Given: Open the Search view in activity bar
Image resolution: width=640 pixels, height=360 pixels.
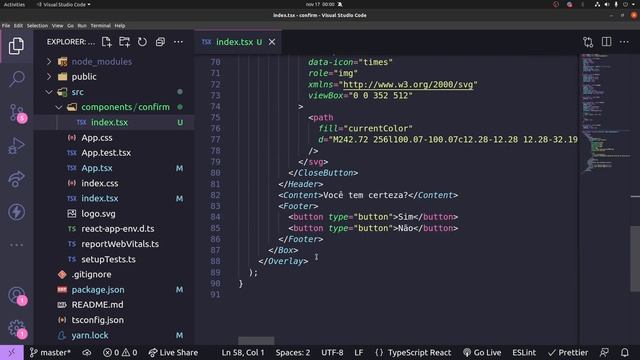Looking at the screenshot, I should coord(16,79).
